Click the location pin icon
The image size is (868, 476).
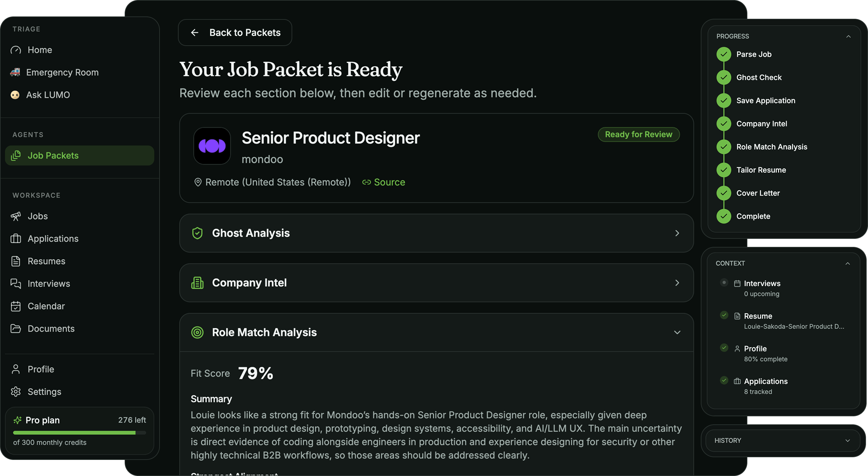(198, 182)
